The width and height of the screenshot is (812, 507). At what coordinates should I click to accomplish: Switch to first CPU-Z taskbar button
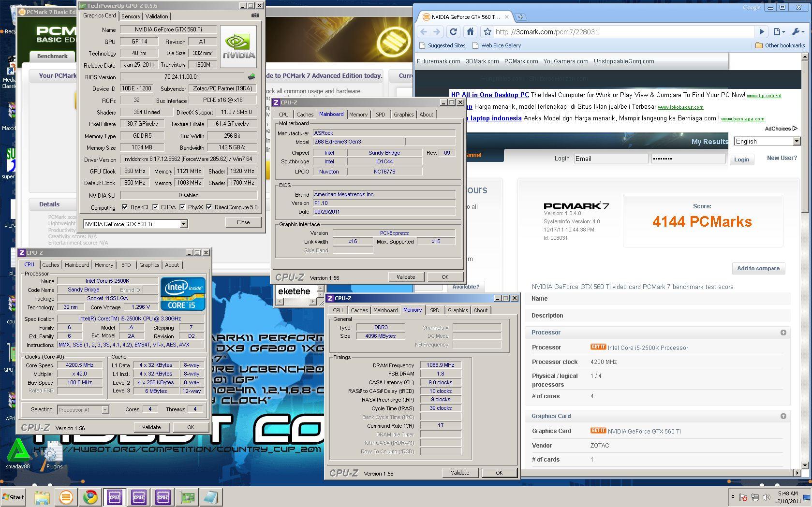coord(115,497)
